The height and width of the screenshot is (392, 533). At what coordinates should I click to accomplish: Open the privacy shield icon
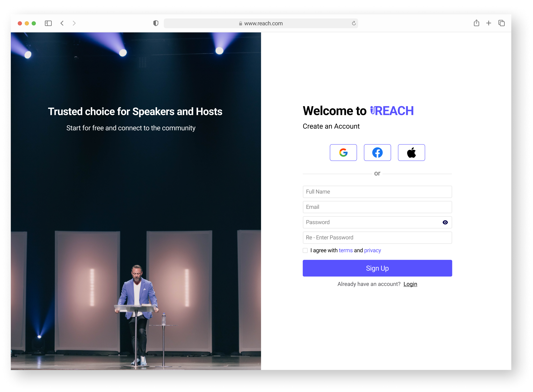(x=156, y=23)
